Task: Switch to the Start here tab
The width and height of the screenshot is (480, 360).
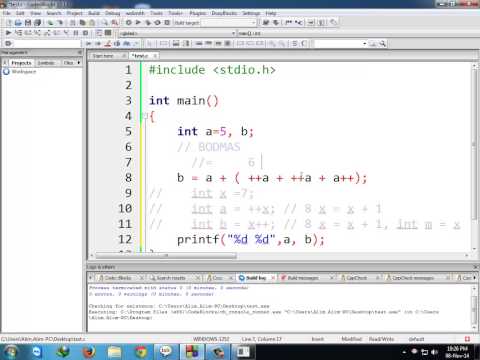Action: pos(103,56)
